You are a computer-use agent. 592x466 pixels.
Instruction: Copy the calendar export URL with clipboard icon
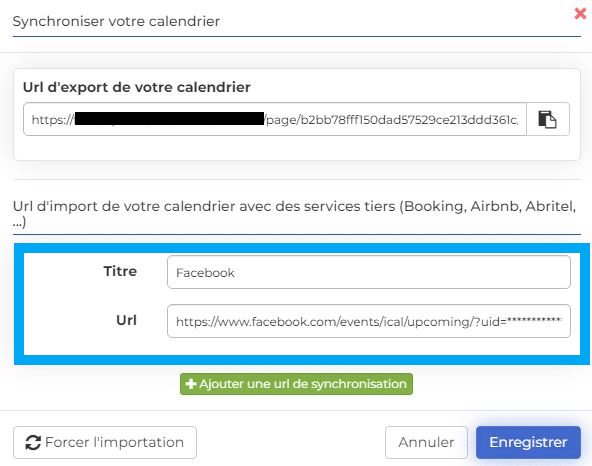click(x=547, y=119)
